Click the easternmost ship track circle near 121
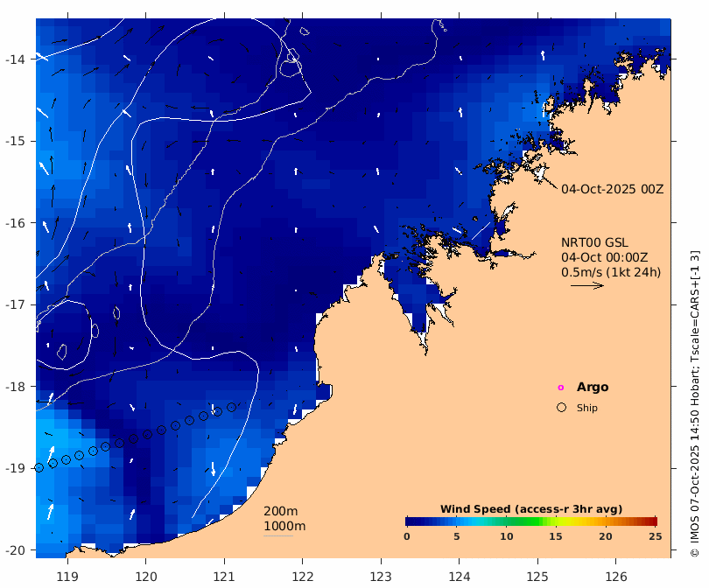709x588 pixels. tap(231, 407)
